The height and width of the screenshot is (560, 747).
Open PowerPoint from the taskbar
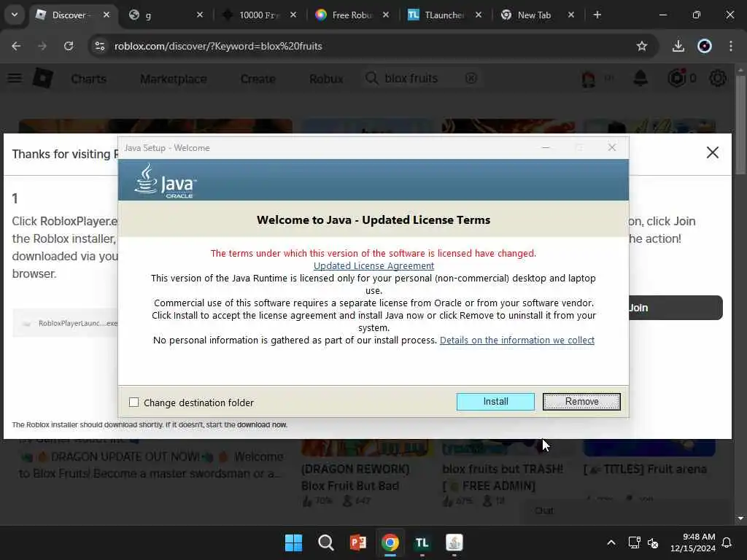point(357,542)
